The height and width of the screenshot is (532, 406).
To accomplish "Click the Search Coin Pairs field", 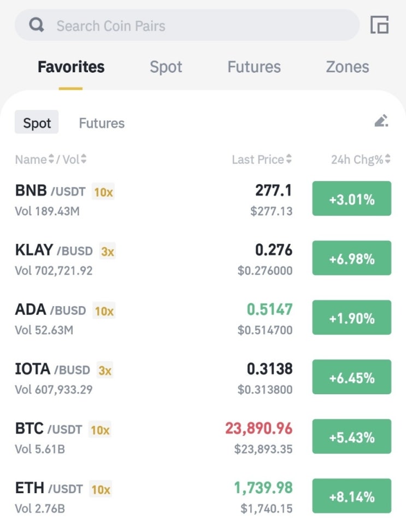I will tap(187, 25).
